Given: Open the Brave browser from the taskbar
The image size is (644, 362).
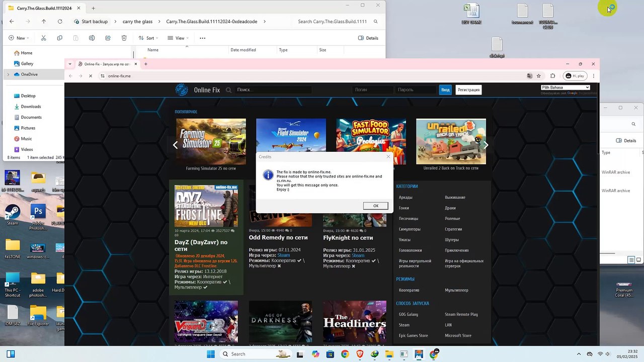Looking at the screenshot, I should point(359,354).
